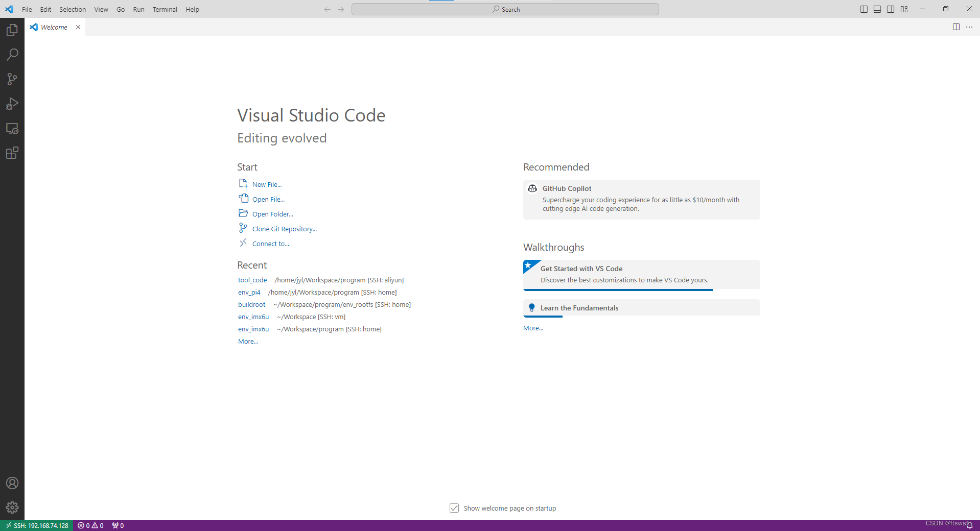
Task: Select the Welcome tab
Action: pyautogui.click(x=54, y=27)
